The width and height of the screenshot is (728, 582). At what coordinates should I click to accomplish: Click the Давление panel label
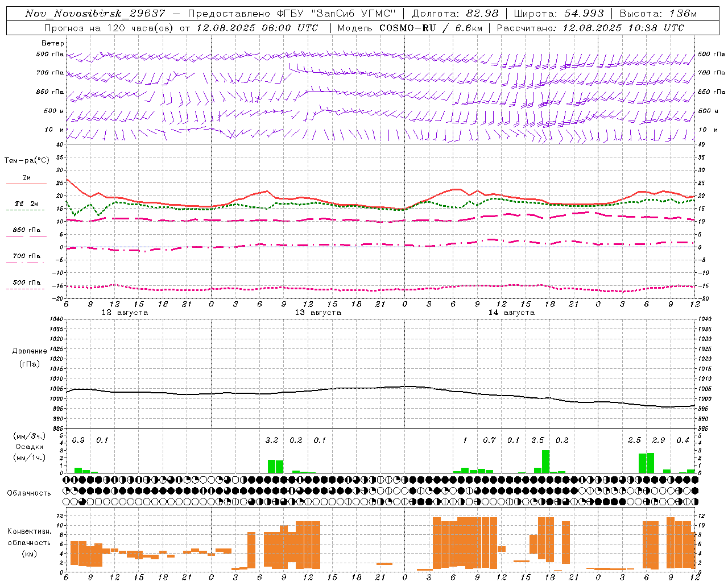[x=30, y=351]
